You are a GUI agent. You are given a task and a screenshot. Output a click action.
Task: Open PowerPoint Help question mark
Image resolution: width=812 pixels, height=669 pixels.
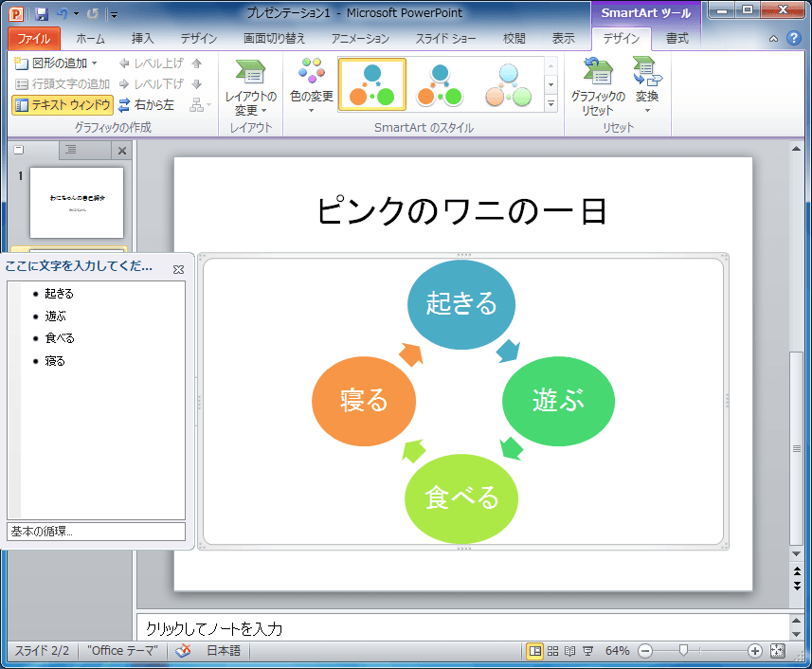tap(793, 38)
